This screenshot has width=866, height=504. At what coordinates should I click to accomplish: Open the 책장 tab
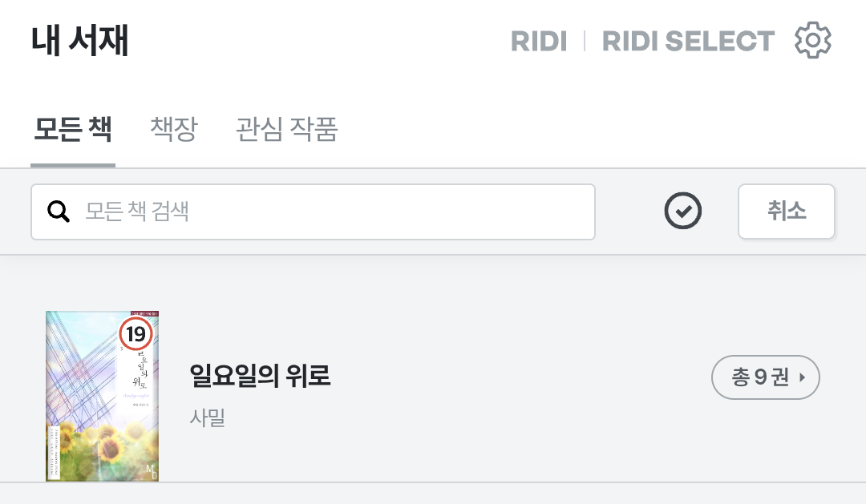point(173,129)
